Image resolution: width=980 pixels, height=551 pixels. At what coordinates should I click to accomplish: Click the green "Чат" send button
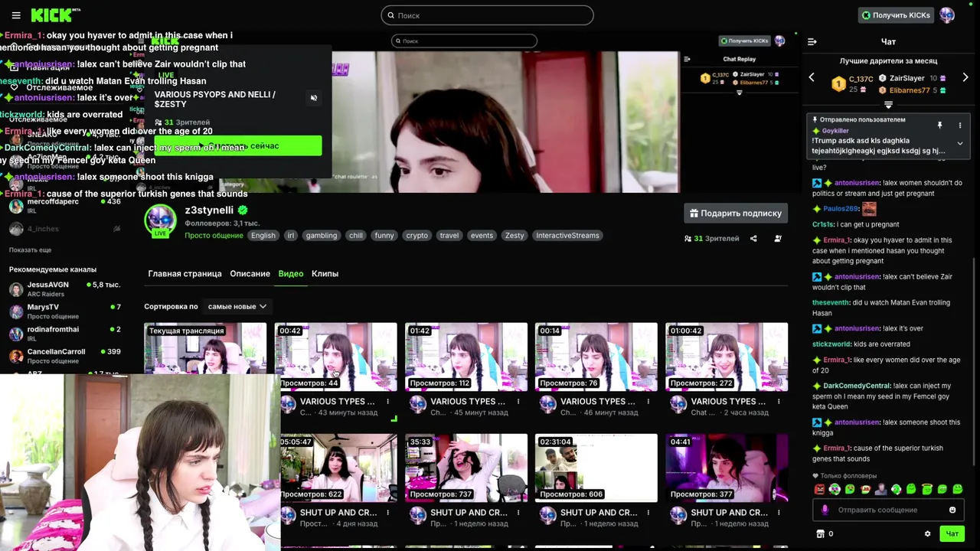click(x=952, y=533)
